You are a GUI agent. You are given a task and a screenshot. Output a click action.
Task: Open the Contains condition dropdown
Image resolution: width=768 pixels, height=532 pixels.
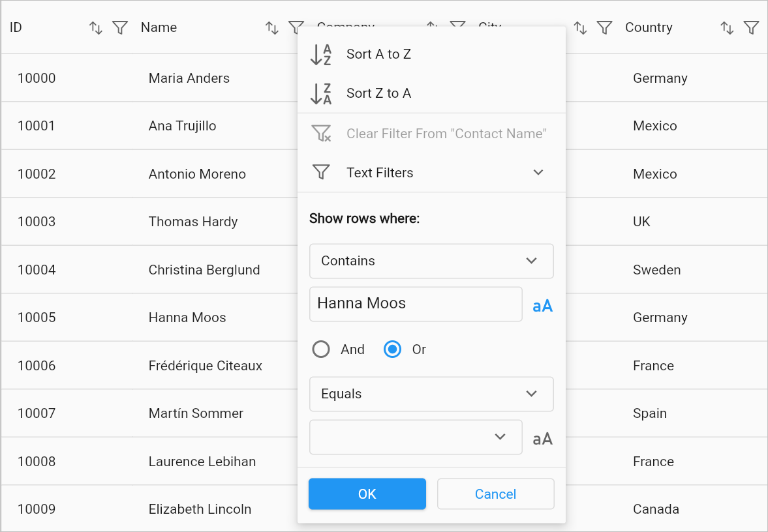tap(431, 261)
